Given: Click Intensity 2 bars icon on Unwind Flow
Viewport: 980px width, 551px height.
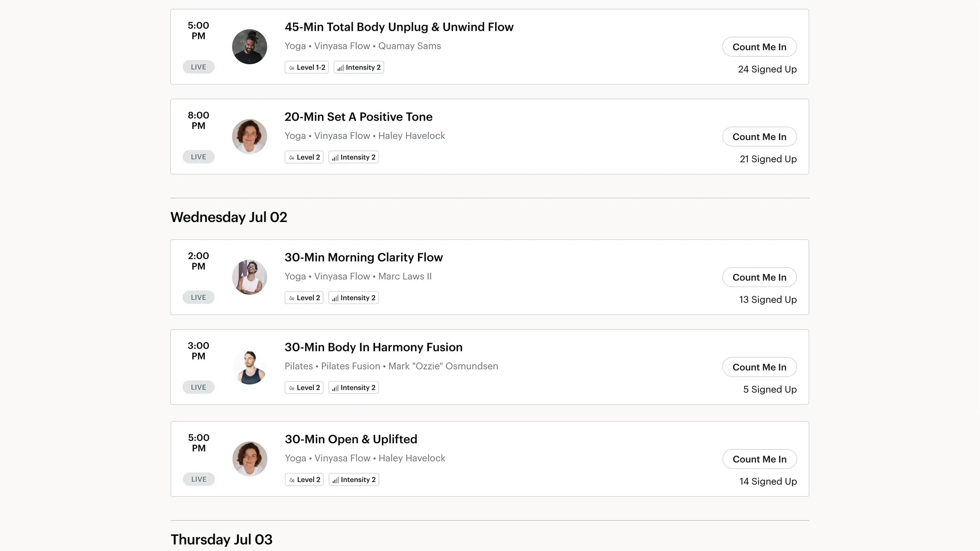Looking at the screenshot, I should (341, 68).
